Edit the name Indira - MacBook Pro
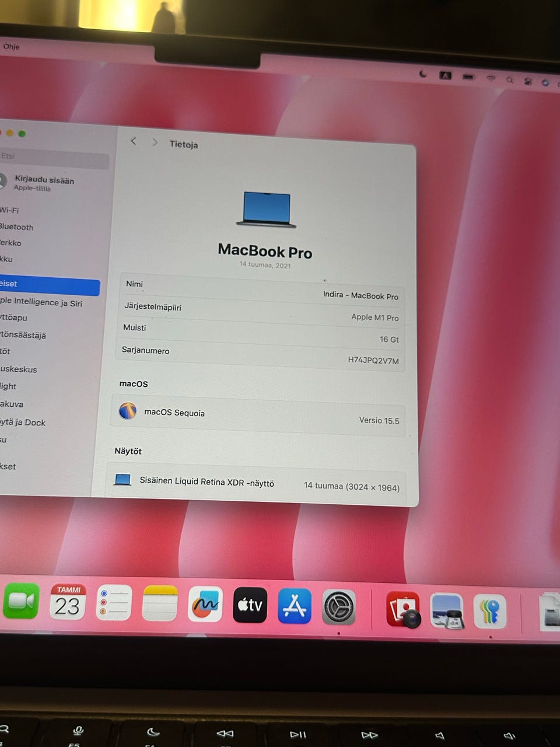560x747 pixels. coord(360,295)
